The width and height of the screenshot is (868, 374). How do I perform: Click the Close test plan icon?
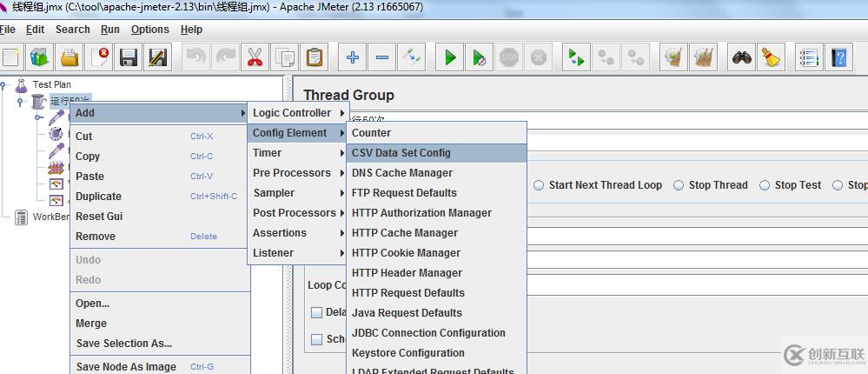coord(98,57)
